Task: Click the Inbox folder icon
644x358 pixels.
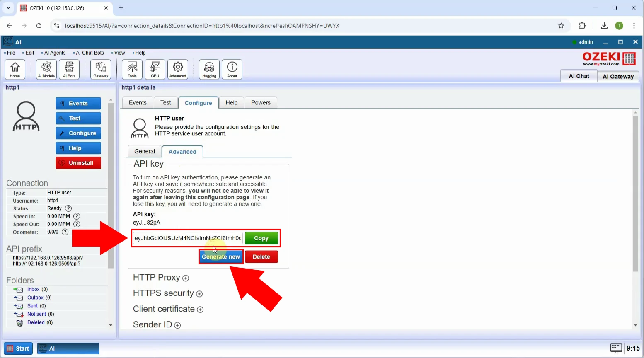Action: (18, 290)
